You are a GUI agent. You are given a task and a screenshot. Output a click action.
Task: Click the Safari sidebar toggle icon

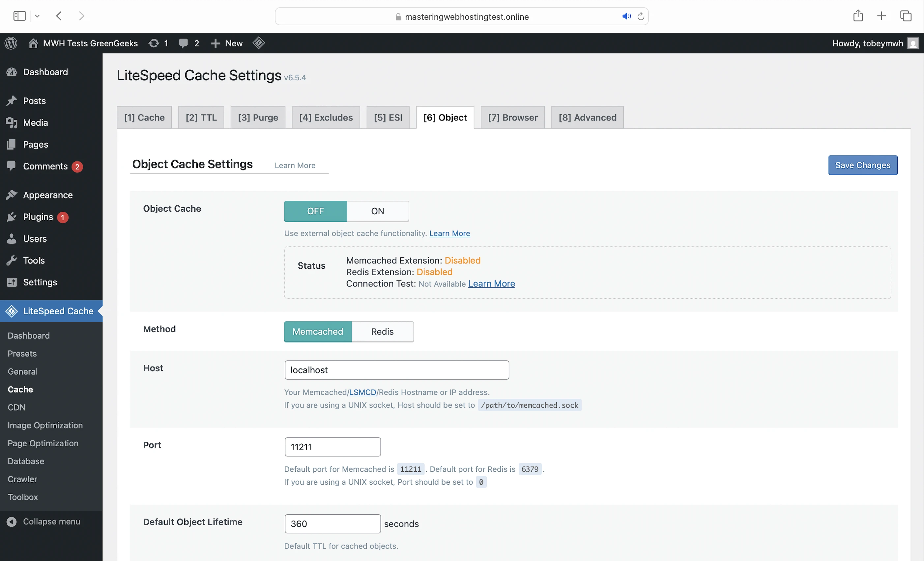19,16
